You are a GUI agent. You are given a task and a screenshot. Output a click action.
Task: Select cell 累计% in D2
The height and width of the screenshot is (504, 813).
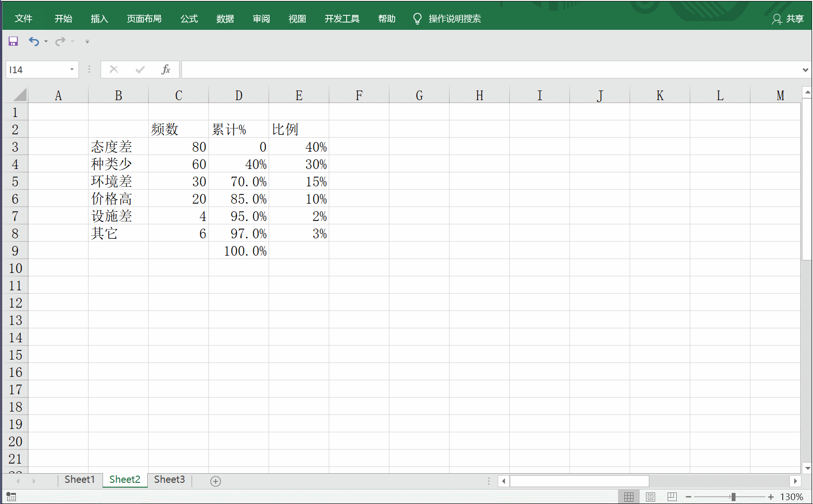(239, 129)
